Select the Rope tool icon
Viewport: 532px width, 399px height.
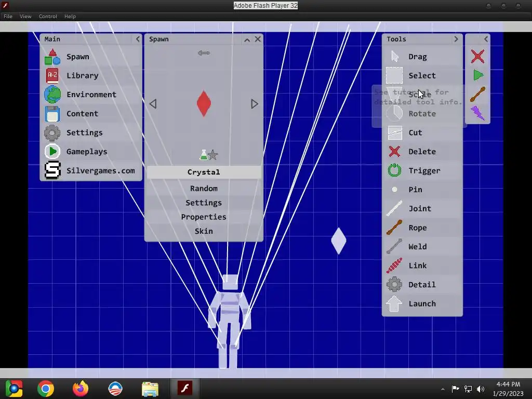tap(394, 228)
